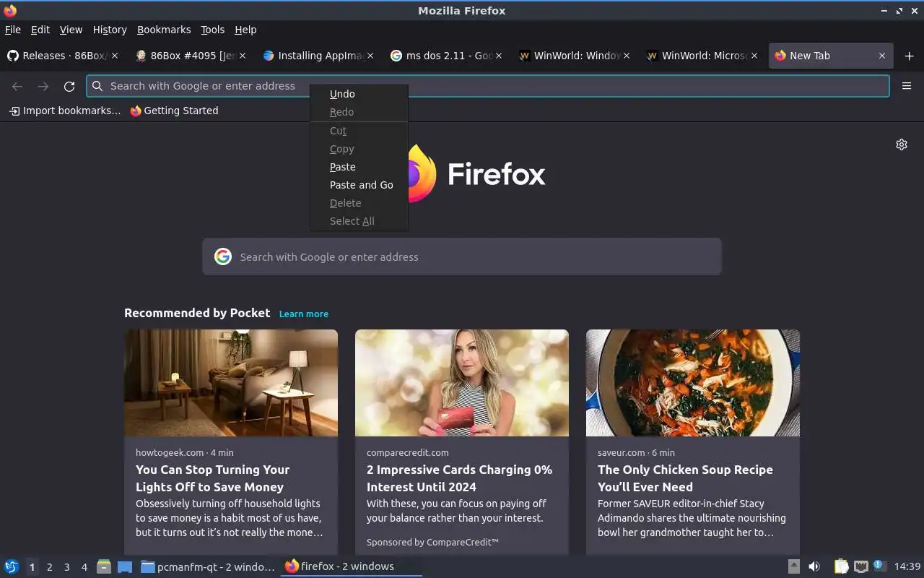This screenshot has width=924, height=578.
Task: Click woman holding credit card thumbnail
Action: coord(462,383)
